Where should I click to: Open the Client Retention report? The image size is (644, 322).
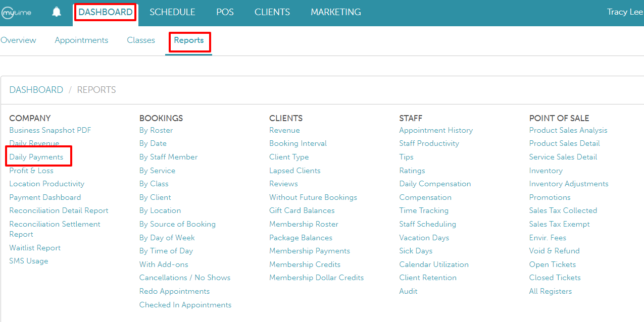pyautogui.click(x=428, y=278)
